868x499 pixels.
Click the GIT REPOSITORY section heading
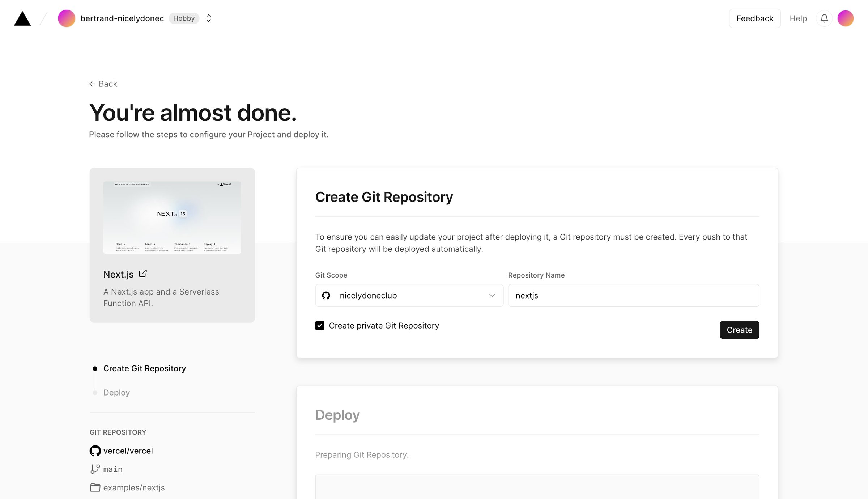[x=118, y=432]
